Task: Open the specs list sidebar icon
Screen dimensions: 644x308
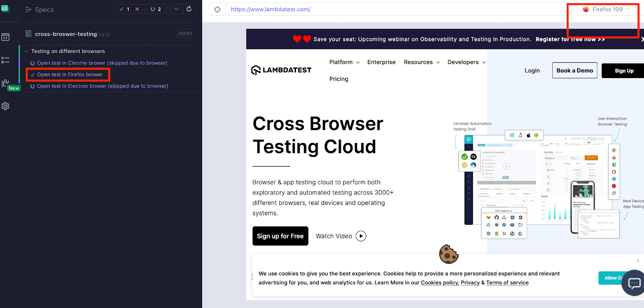Action: pyautogui.click(x=5, y=37)
